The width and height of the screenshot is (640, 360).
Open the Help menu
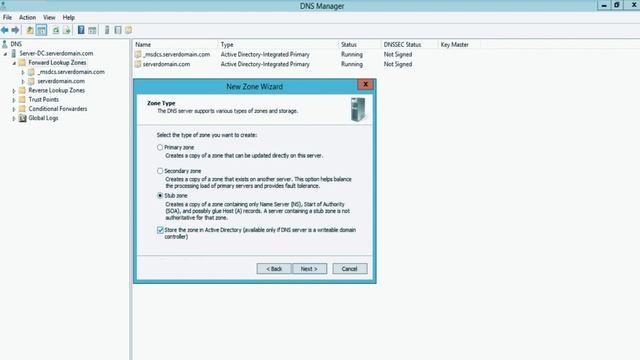click(x=69, y=18)
